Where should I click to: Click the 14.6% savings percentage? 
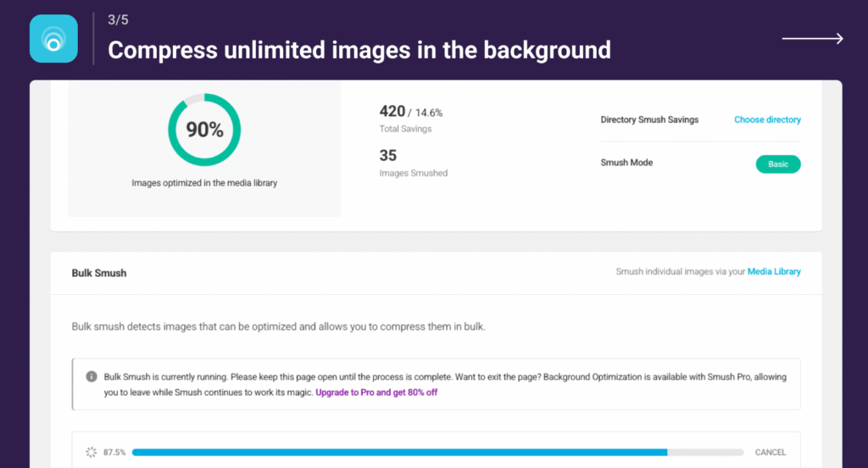point(428,113)
